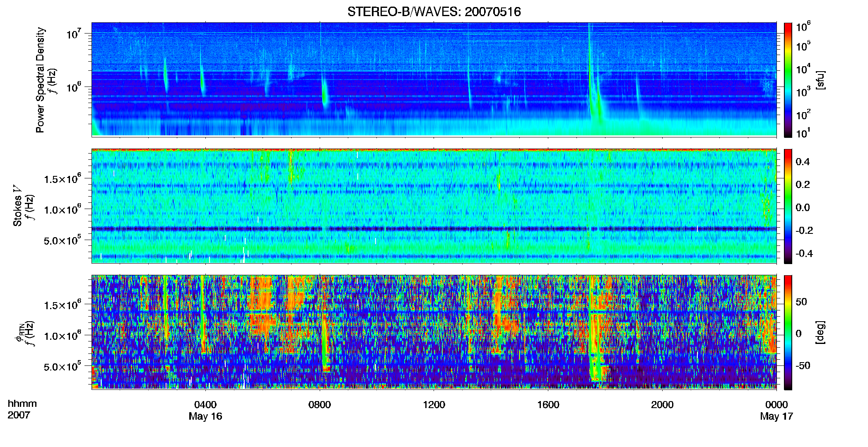Click the 1600 time axis label
This screenshot has width=868, height=447.
coord(548,404)
